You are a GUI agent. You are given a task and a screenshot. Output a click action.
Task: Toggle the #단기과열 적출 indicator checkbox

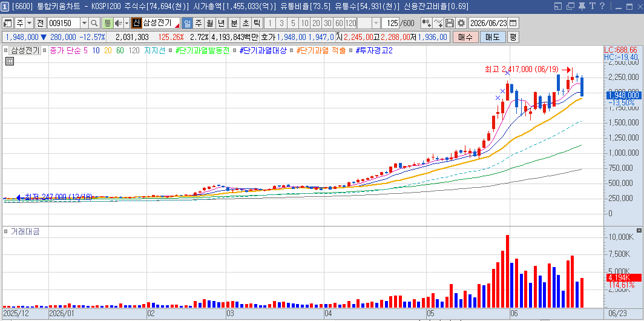[x=291, y=50]
